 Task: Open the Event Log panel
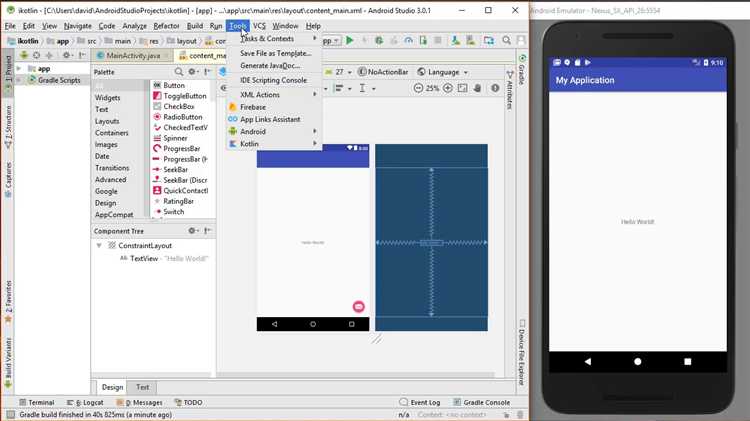pos(419,402)
